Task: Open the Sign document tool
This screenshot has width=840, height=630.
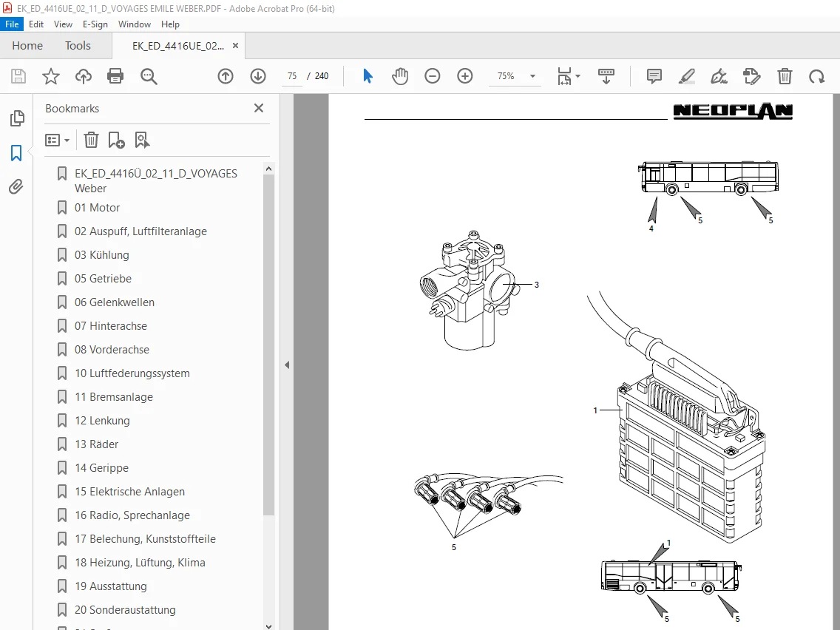Action: pyautogui.click(x=719, y=76)
